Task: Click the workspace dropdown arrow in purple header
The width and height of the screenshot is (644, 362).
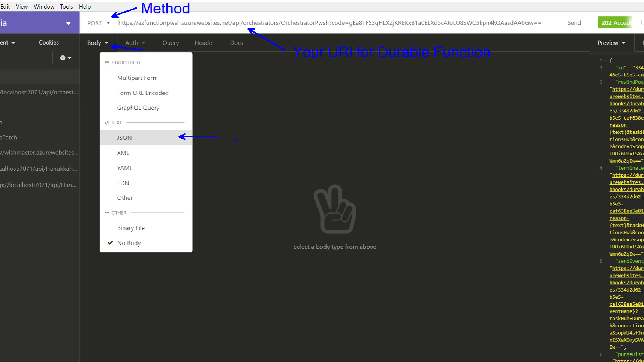Action: 68,23
